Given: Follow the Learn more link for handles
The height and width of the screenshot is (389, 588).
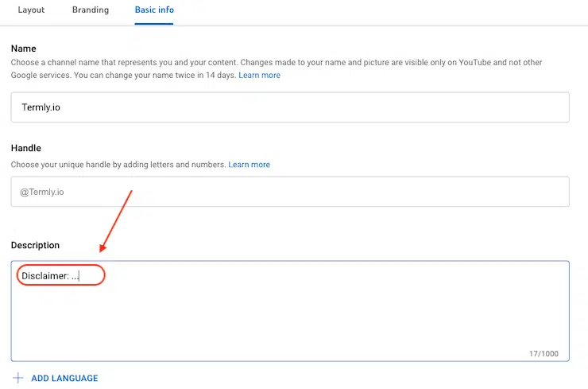Looking at the screenshot, I should (249, 165).
